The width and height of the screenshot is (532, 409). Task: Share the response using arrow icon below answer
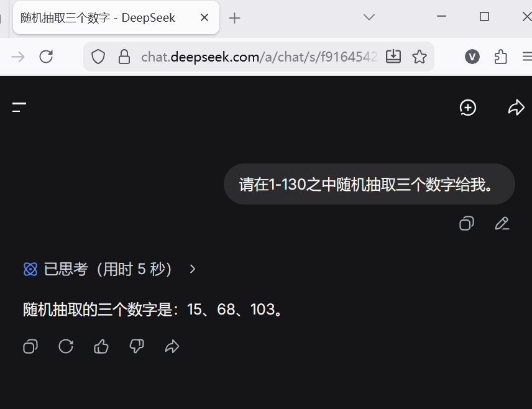pyautogui.click(x=172, y=347)
